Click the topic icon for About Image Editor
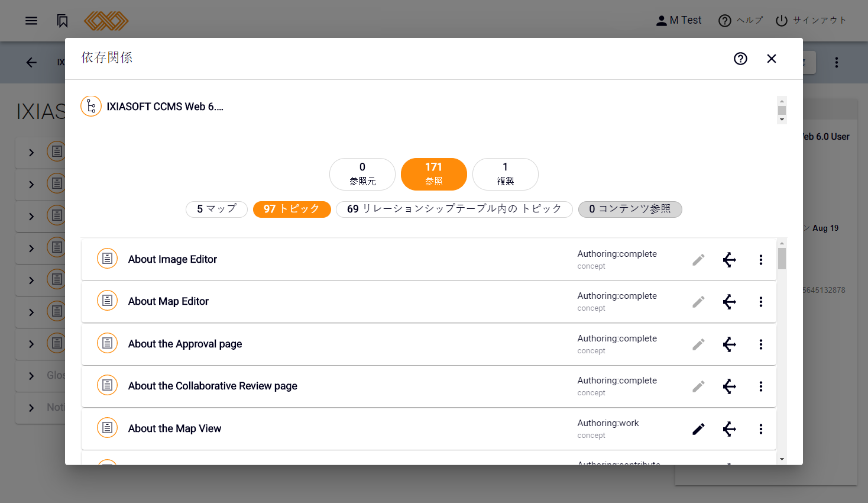The image size is (868, 503). (x=107, y=259)
